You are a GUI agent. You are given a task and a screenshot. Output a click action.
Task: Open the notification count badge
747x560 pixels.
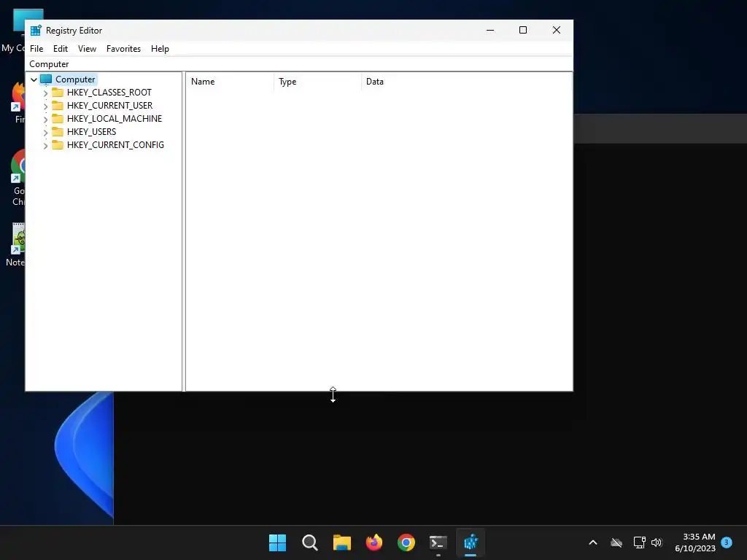coord(727,542)
